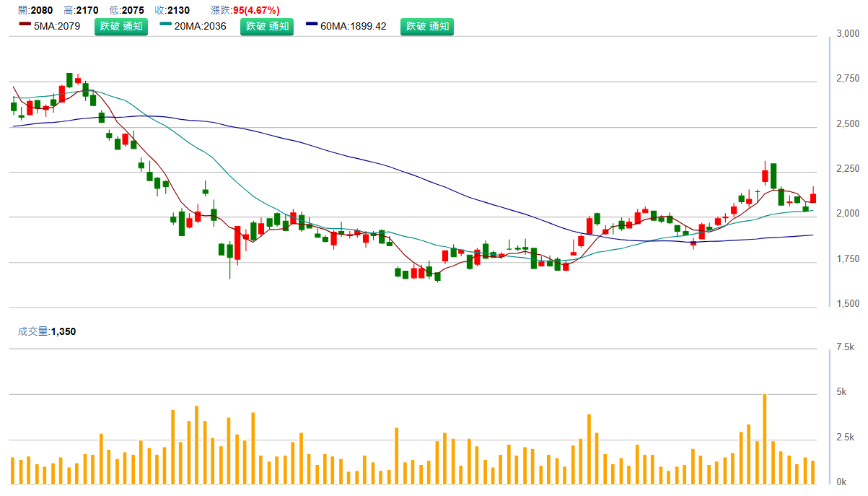Click the 7.5k volume axis label
This screenshot has height=496, width=868.
845,347
